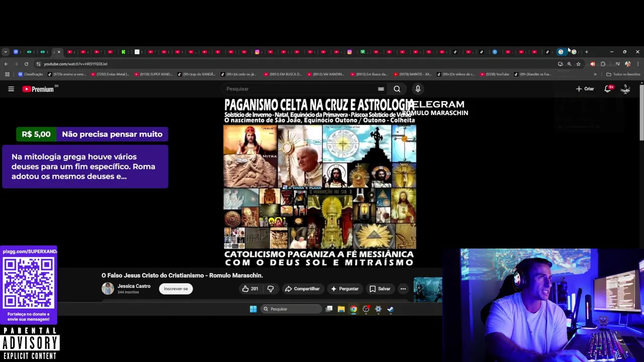Click the video player image
644x362 pixels.
point(320,182)
